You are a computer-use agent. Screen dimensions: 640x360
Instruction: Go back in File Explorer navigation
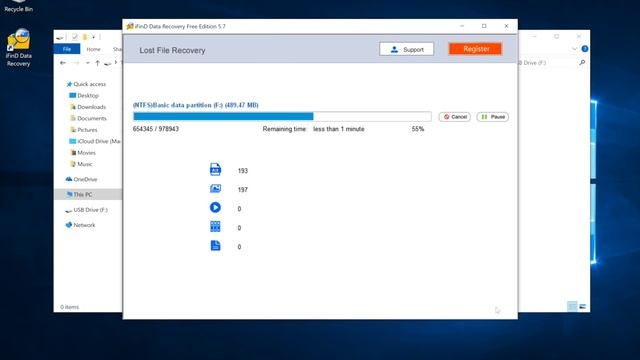click(62, 63)
